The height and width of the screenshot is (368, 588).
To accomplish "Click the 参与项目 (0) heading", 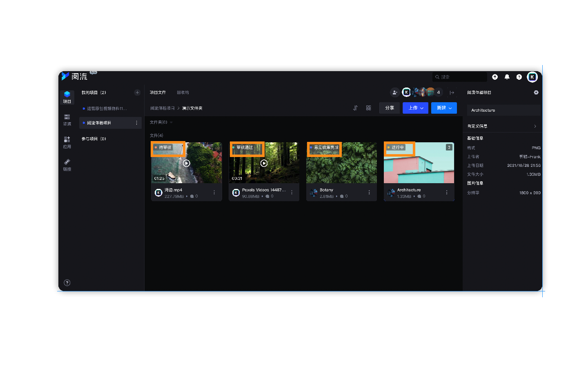I will [x=94, y=139].
